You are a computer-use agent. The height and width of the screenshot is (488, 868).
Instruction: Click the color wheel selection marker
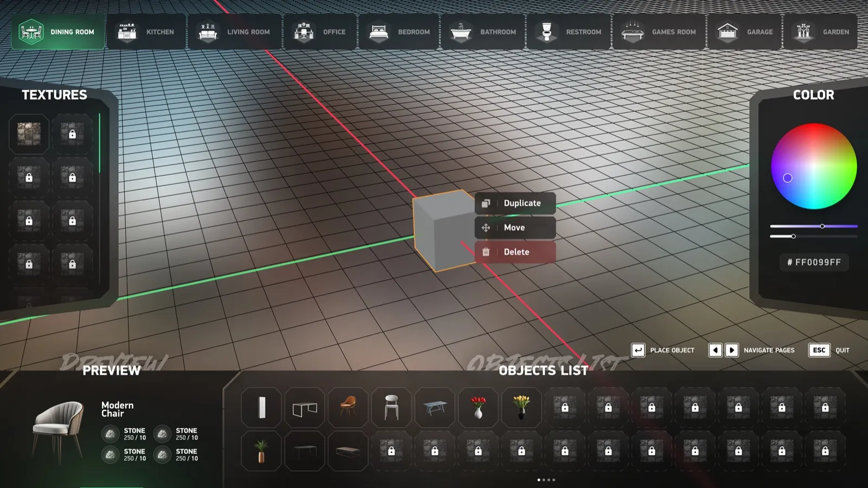[x=788, y=178]
